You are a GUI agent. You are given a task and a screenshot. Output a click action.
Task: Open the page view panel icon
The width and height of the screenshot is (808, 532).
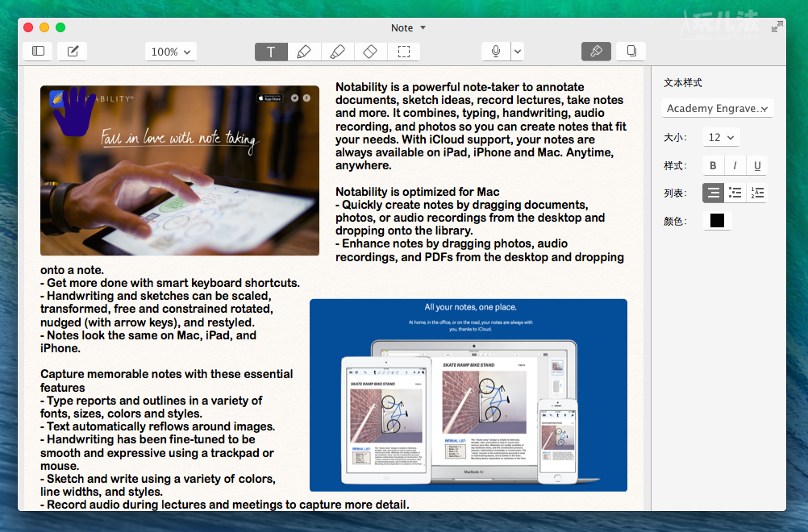(631, 51)
